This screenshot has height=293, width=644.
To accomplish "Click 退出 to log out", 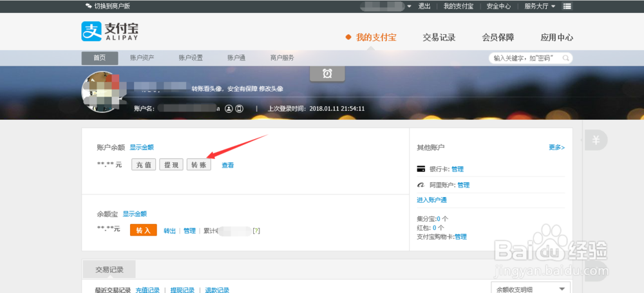I will pyautogui.click(x=424, y=6).
